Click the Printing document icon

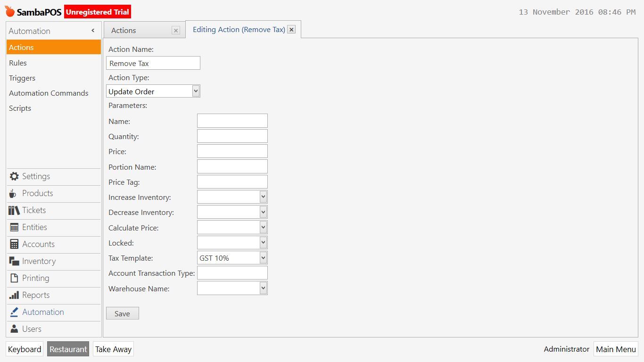coord(14,278)
